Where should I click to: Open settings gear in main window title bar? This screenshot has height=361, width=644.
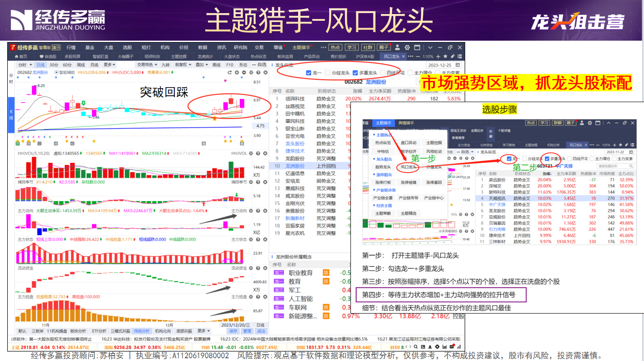tap(407, 47)
